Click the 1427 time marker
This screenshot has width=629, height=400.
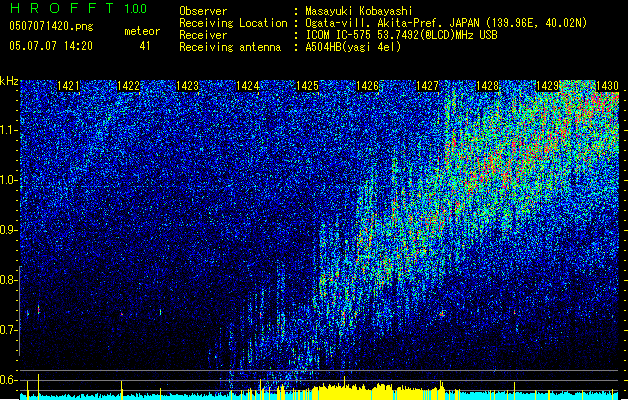tap(427, 86)
